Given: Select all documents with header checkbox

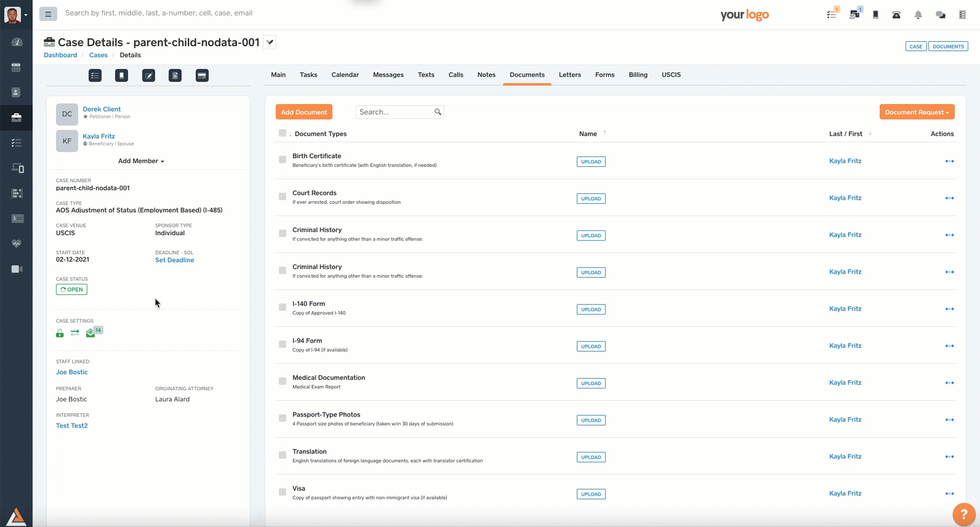Looking at the screenshot, I should [x=283, y=133].
